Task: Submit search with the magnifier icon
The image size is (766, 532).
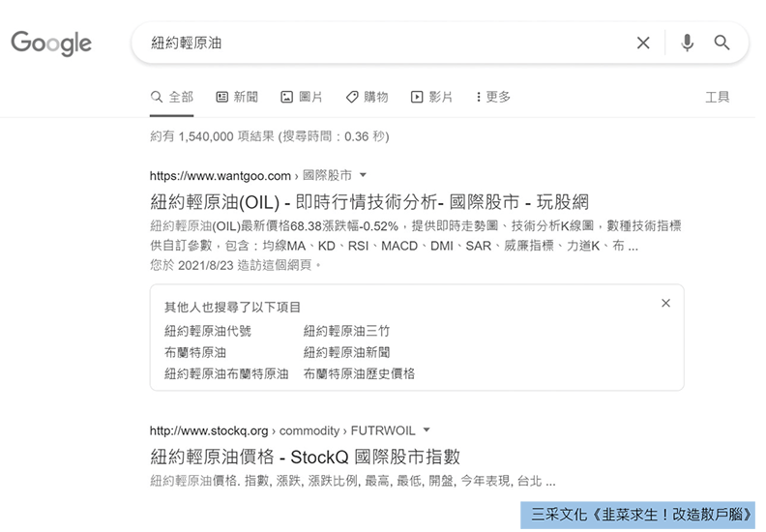Action: 722,43
